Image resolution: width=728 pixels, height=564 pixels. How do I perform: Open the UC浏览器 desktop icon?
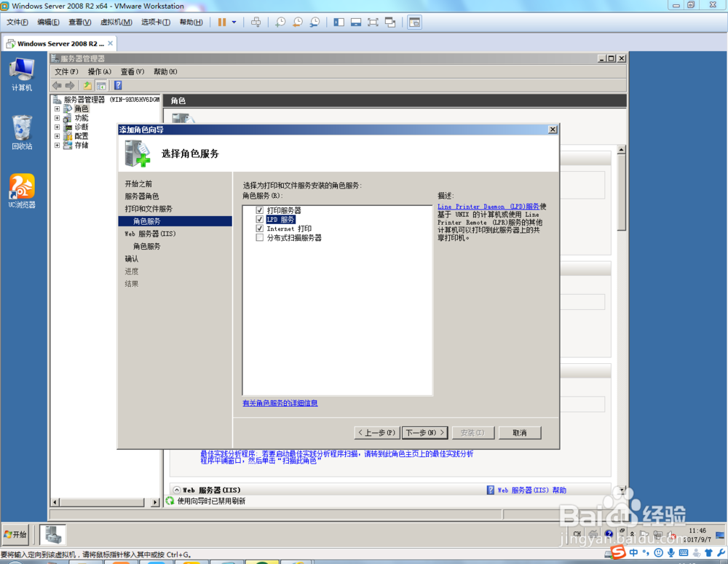coord(22,191)
